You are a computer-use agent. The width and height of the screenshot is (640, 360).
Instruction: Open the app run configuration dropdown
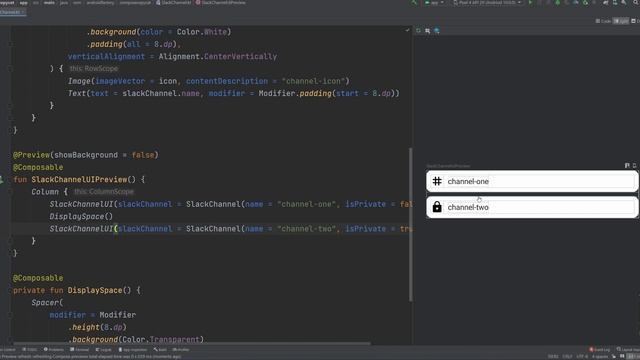(434, 3)
